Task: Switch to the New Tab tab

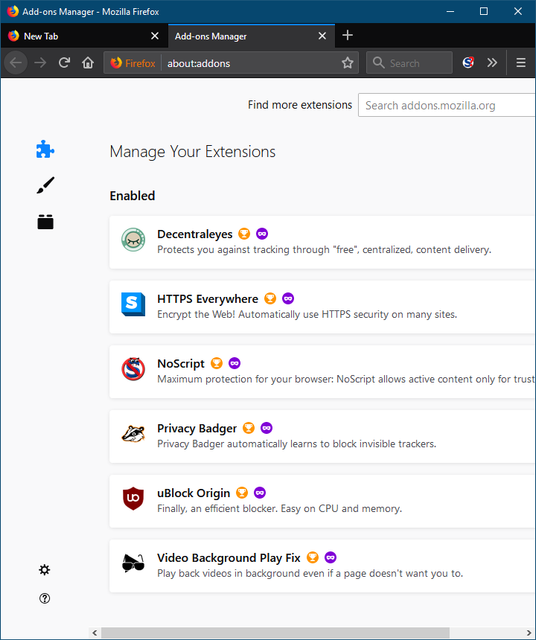Action: pos(84,36)
